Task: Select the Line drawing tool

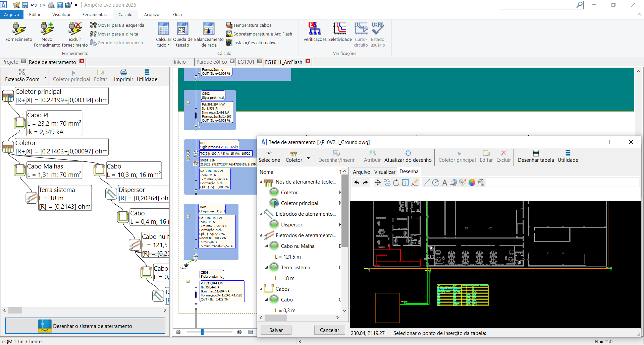Action: coord(426,183)
